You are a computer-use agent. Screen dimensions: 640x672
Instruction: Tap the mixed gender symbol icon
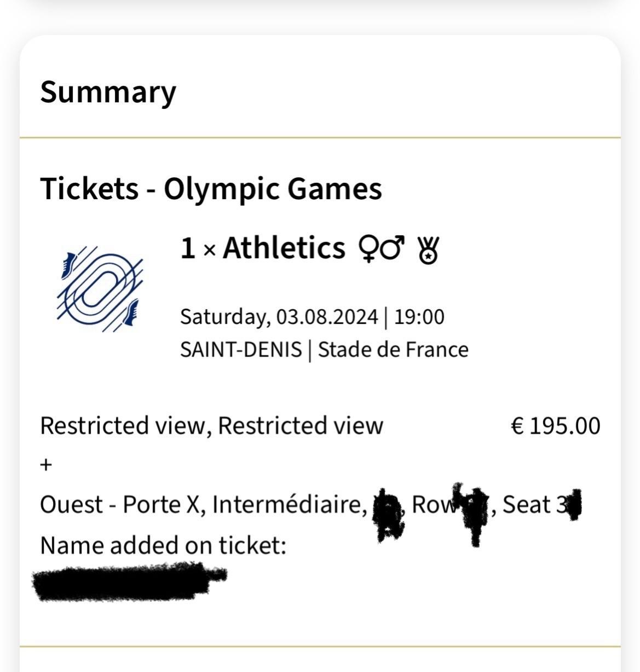coord(381,249)
